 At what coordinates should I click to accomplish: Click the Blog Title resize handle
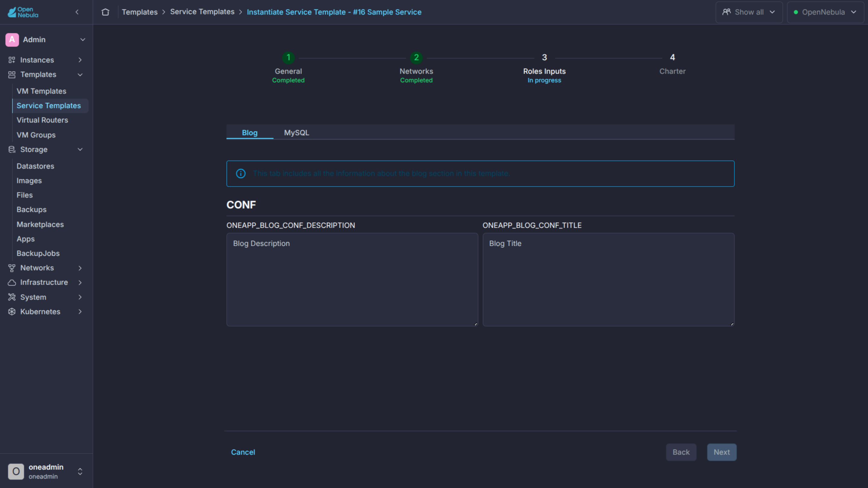click(732, 324)
